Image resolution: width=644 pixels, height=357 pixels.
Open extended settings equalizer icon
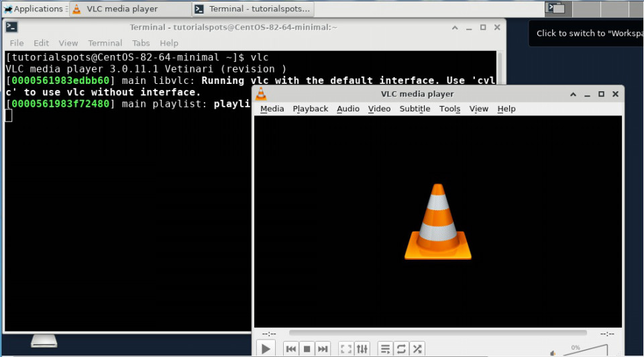click(362, 349)
